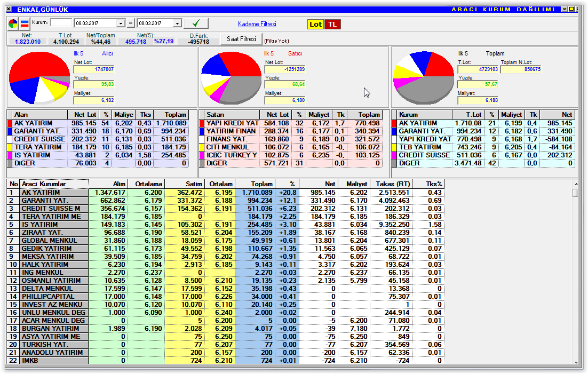Click red square beside AK YATIRIM in Alan

click(x=10, y=123)
